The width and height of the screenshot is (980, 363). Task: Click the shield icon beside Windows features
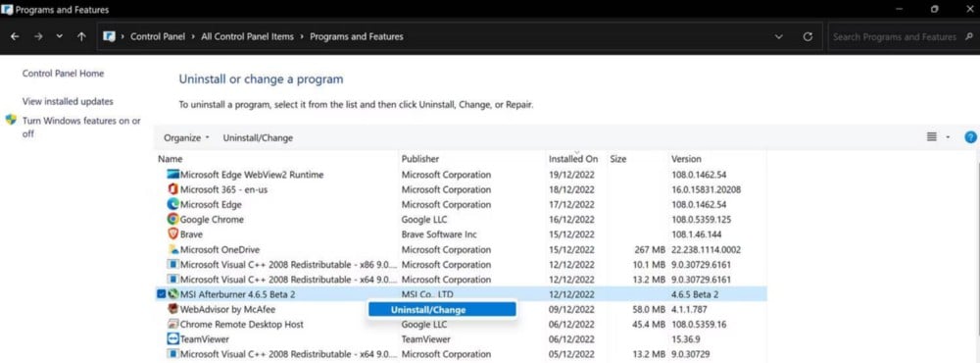pos(11,120)
